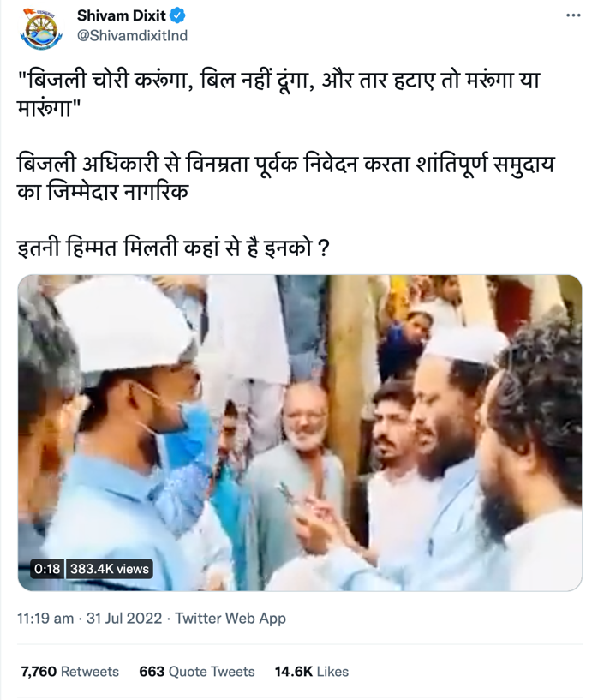This screenshot has height=700, width=592.
Task: View the 14.6K Likes list
Action: 312,672
